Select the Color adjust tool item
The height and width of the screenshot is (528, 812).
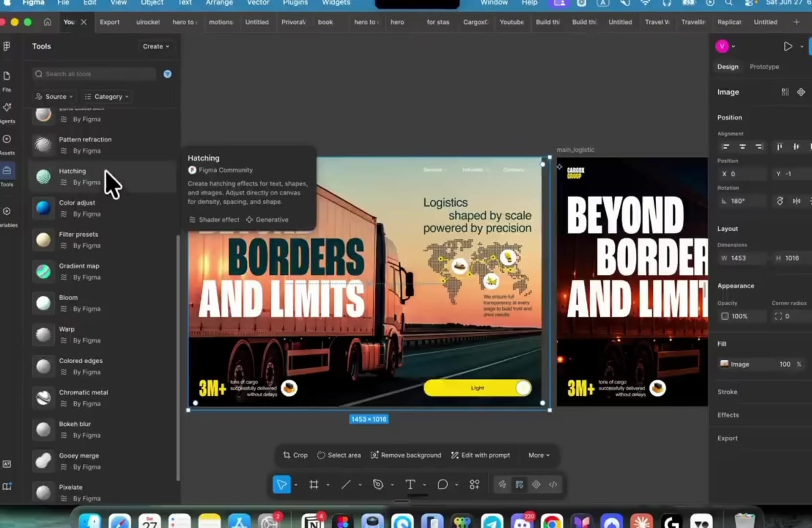(x=103, y=208)
